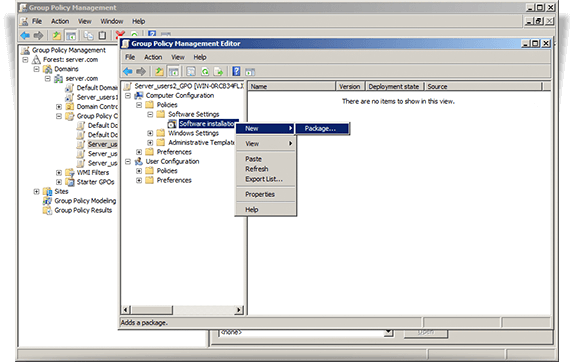Click the Paste clipboard icon in Group Policy Management toolbar

click(102, 36)
